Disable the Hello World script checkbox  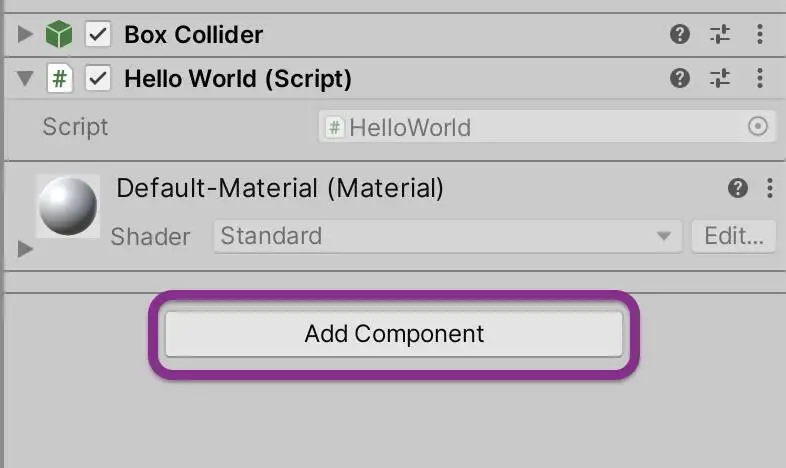pos(98,79)
